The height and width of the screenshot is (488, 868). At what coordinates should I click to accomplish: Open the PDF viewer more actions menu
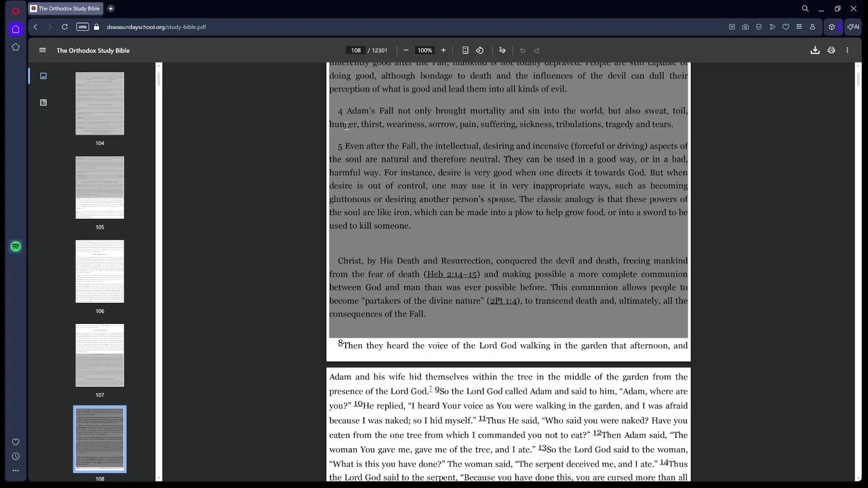(847, 50)
